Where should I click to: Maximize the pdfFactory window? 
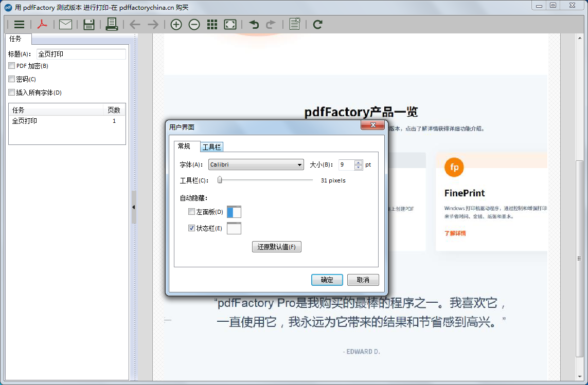pyautogui.click(x=553, y=5)
